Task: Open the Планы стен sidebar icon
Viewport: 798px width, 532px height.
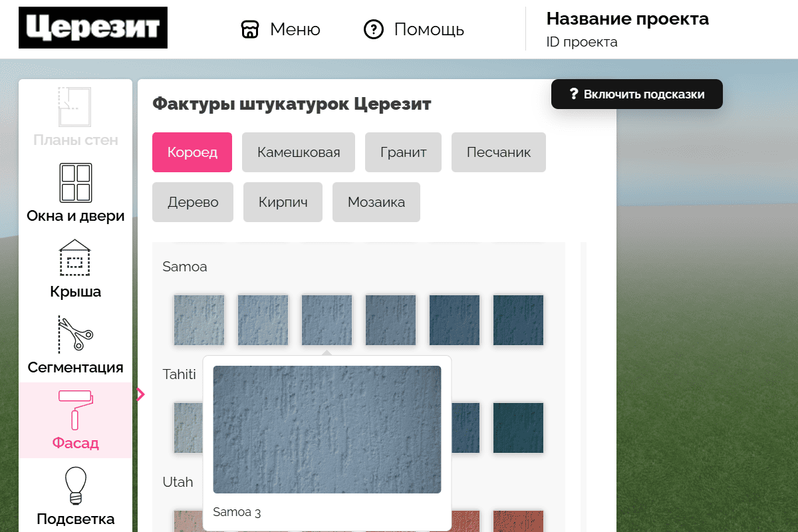Action: click(x=75, y=107)
